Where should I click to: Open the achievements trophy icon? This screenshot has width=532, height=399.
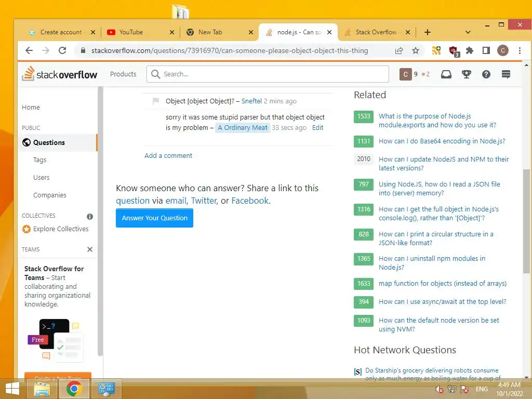(467, 74)
